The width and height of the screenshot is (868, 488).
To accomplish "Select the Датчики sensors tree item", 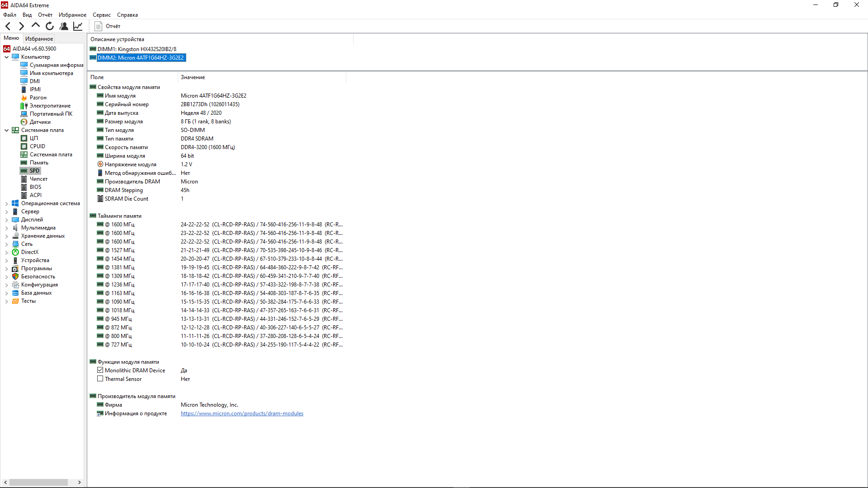I will tap(40, 122).
